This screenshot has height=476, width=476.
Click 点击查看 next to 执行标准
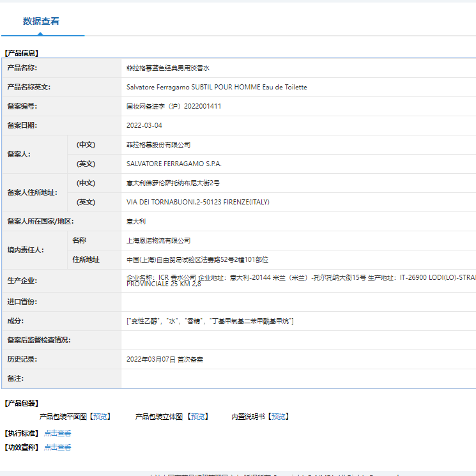(x=58, y=433)
